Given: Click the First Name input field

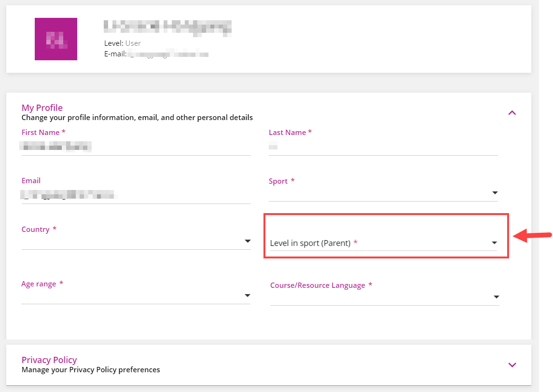Looking at the screenshot, I should 136,146.
